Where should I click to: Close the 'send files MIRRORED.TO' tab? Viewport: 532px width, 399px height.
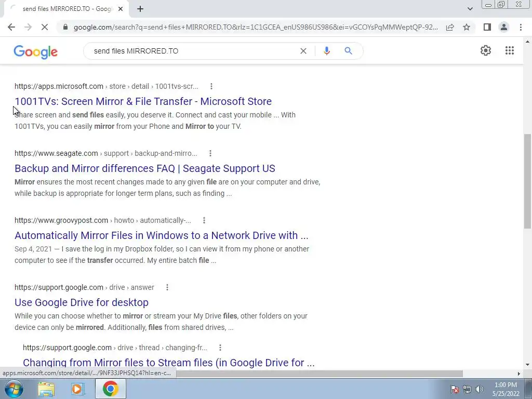point(121,9)
